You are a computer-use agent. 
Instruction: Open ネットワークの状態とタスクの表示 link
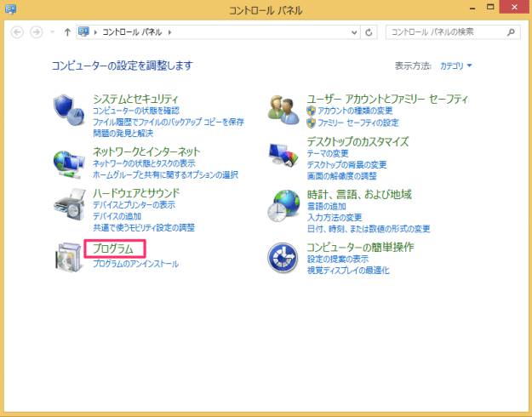144,163
